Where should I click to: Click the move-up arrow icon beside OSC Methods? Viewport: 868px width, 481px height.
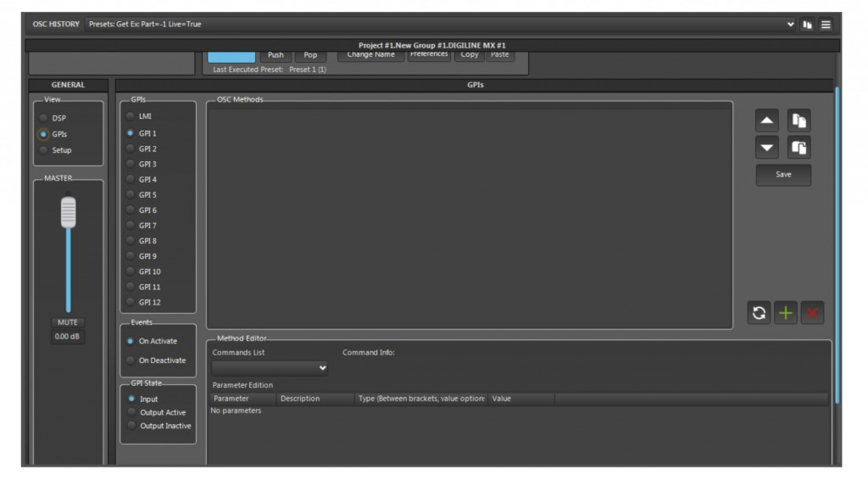pos(766,121)
